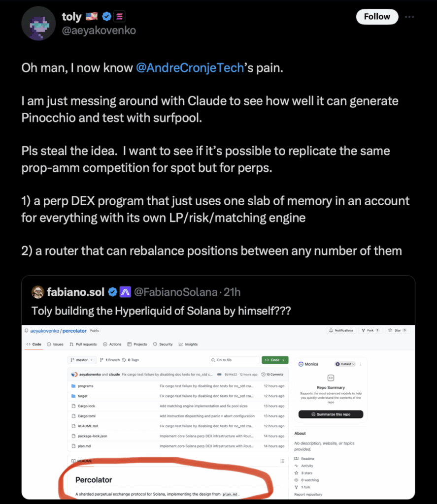Open toly's pixel-art profile avatar

[38, 23]
